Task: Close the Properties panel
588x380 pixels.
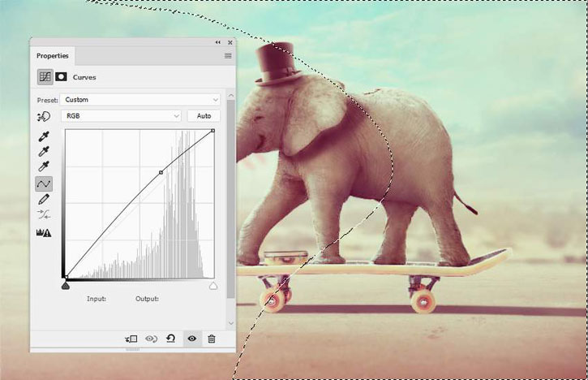Action: point(230,42)
